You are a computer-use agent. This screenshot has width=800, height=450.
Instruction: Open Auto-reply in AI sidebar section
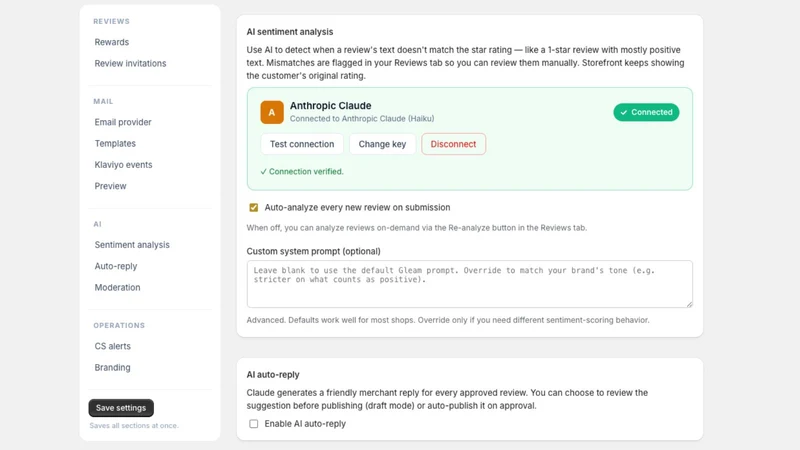[116, 266]
